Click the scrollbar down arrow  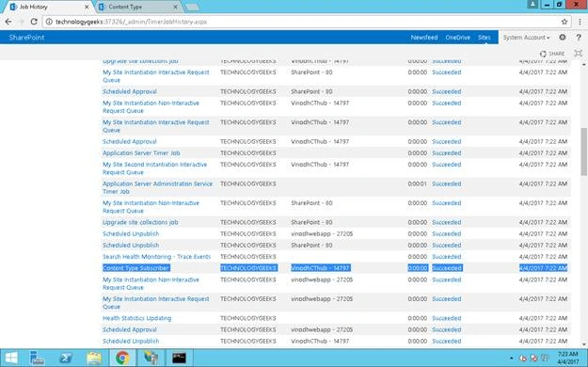pyautogui.click(x=583, y=344)
